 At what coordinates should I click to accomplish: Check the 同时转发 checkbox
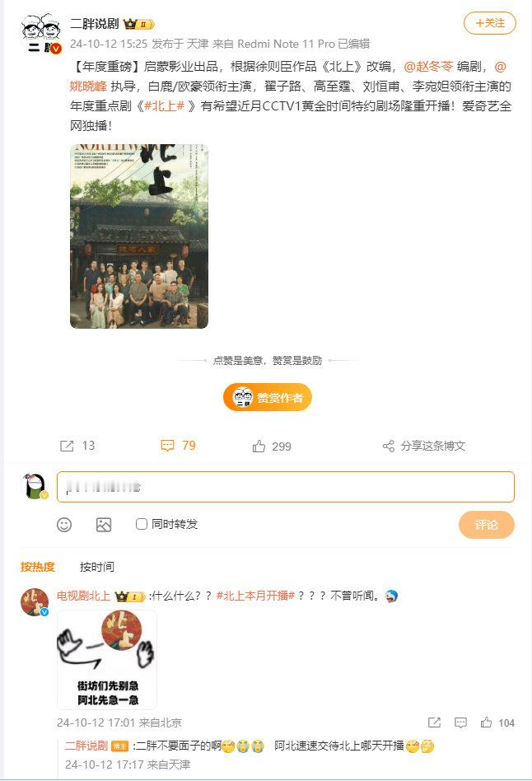(x=142, y=524)
